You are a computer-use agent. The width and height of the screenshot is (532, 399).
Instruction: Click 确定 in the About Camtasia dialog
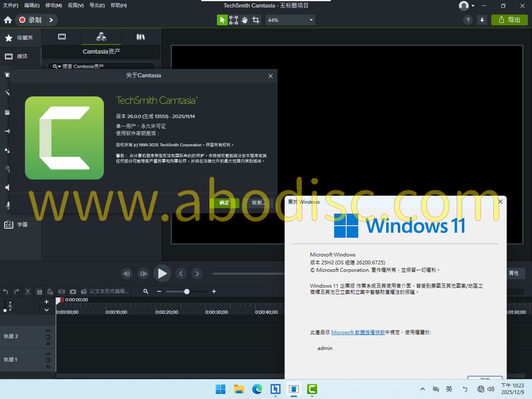tap(224, 203)
